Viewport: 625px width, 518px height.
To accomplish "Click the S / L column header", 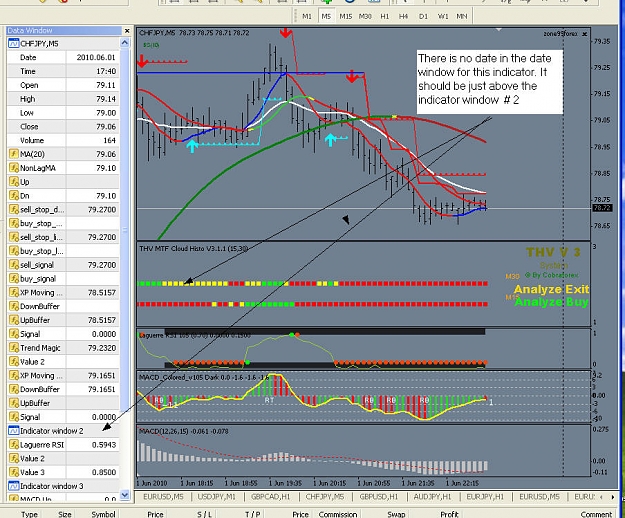I will tap(204, 514).
